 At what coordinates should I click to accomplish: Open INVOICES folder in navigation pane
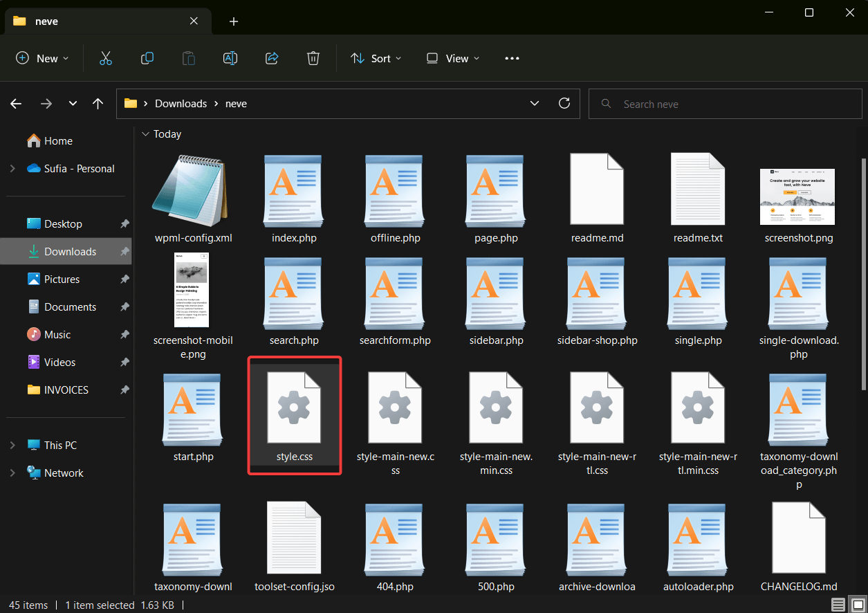[66, 390]
